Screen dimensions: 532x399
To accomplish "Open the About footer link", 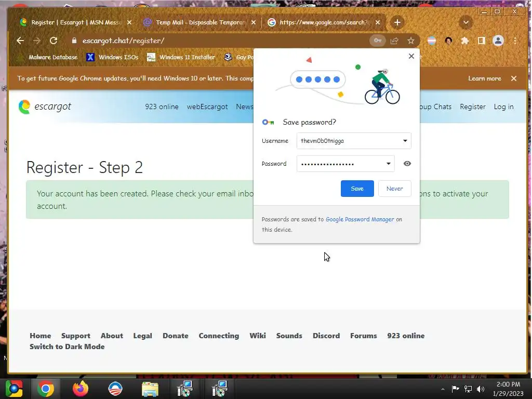I will pos(112,336).
